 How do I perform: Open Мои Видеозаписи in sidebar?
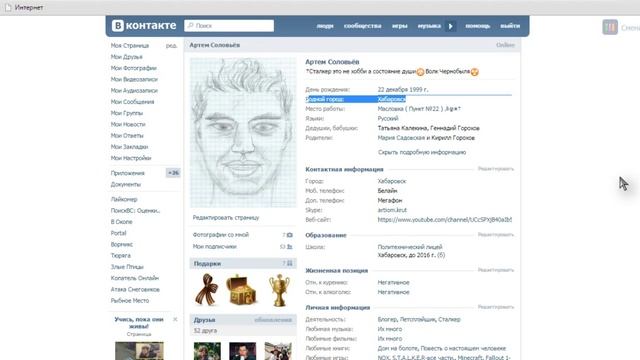click(134, 79)
